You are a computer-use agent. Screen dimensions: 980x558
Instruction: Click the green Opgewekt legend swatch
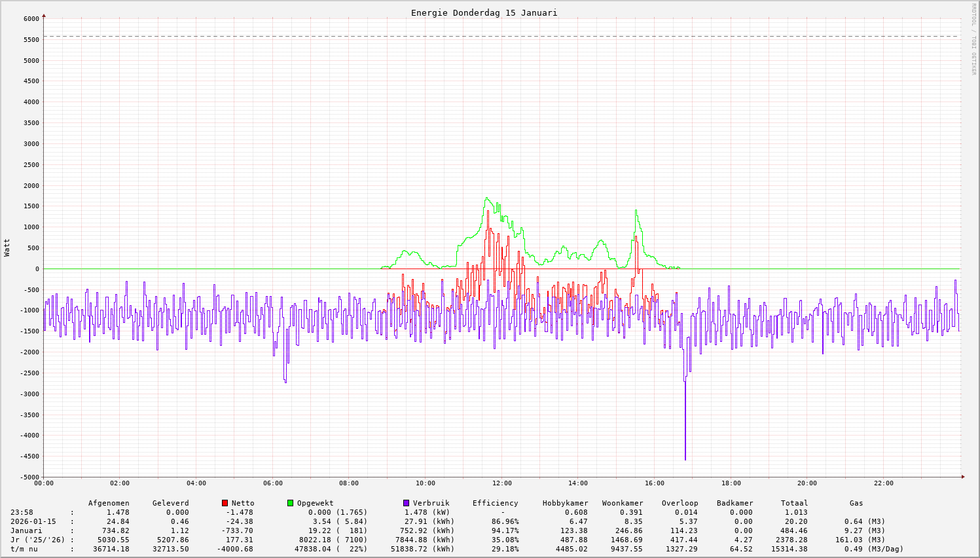290,503
